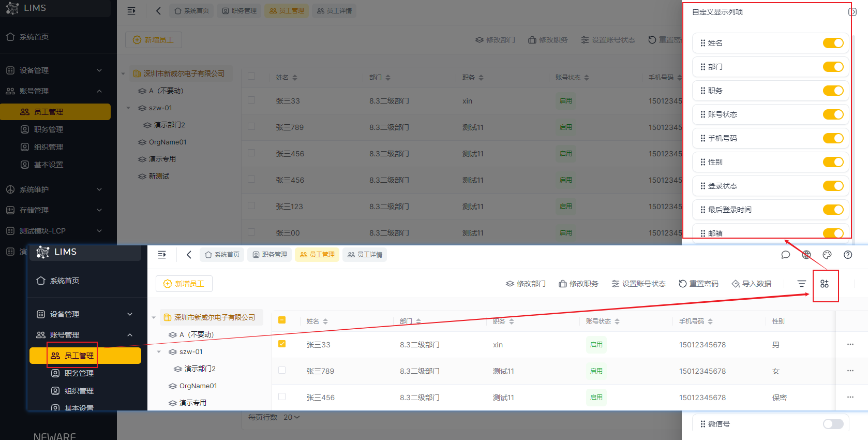Open more actions for inset row 张三456
Viewport: 868px width, 440px height.
tap(850, 397)
